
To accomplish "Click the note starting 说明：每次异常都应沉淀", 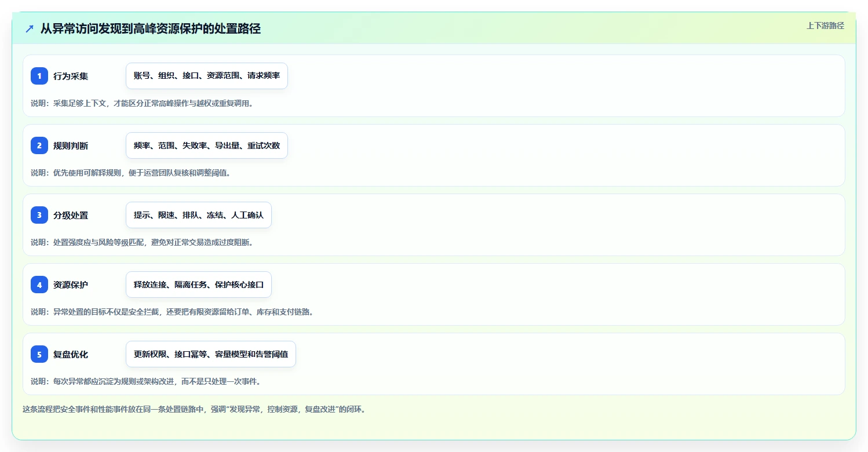I will 146,381.
